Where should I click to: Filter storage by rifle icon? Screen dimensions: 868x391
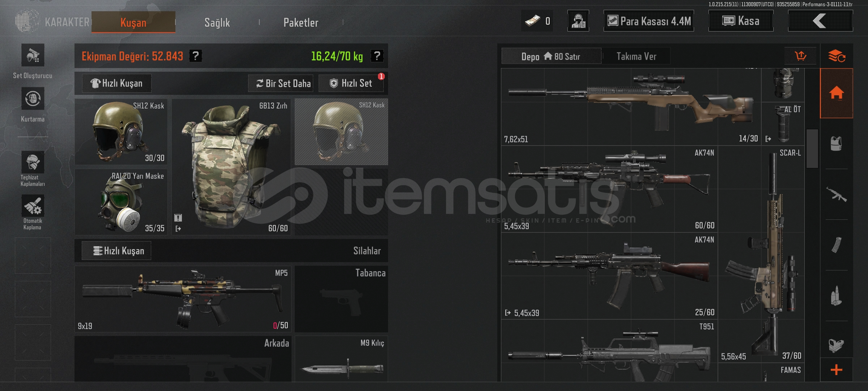(836, 194)
